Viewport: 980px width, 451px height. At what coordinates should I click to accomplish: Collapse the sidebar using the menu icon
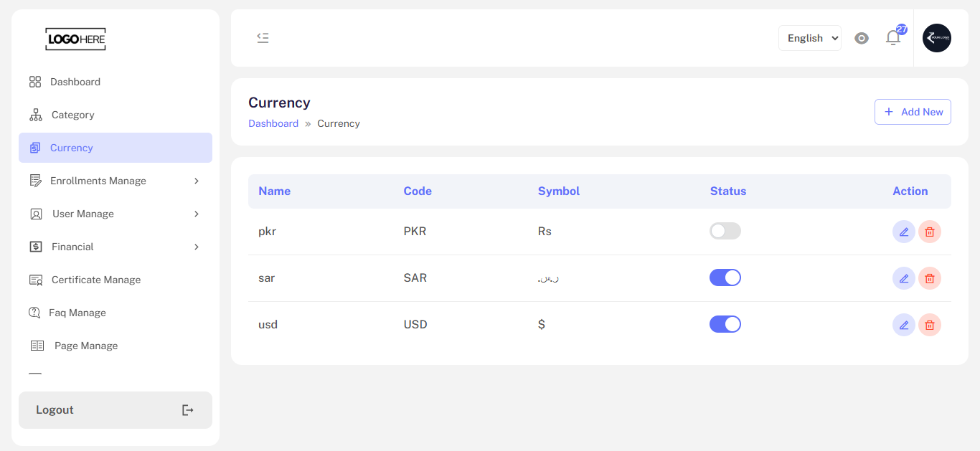[x=263, y=38]
